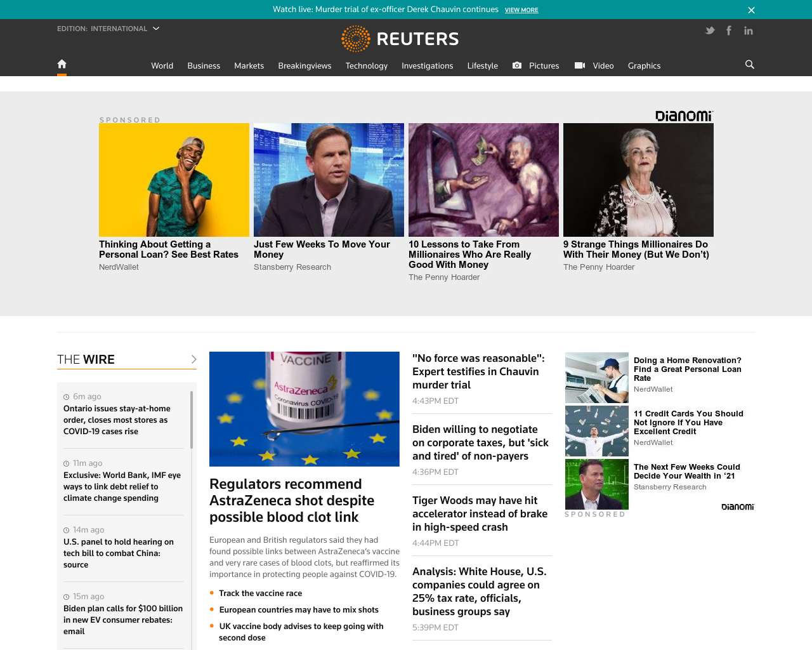Open 10 Lessons From Millionaires ad
The height and width of the screenshot is (650, 812).
469,255
